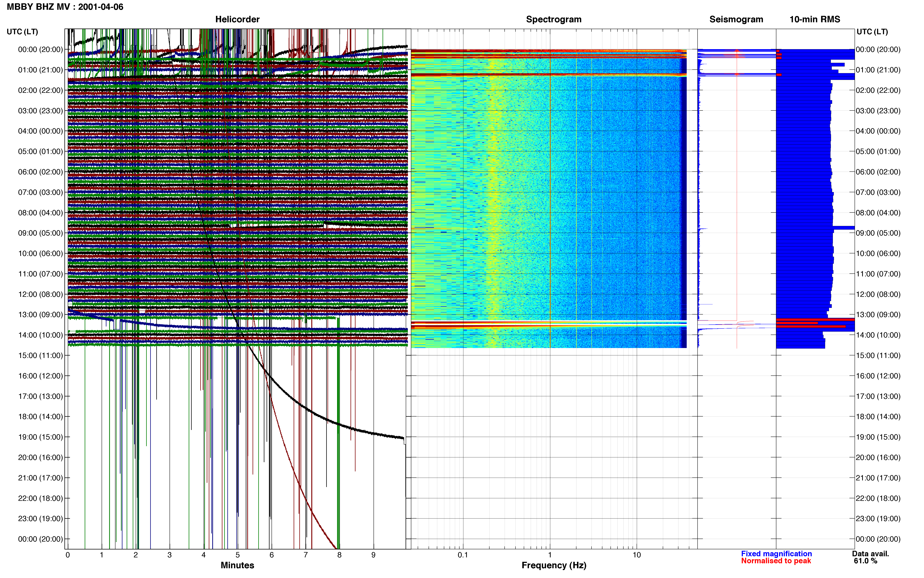924x578 pixels.
Task: Click left time label '20:00 (16:00)'
Action: point(41,458)
